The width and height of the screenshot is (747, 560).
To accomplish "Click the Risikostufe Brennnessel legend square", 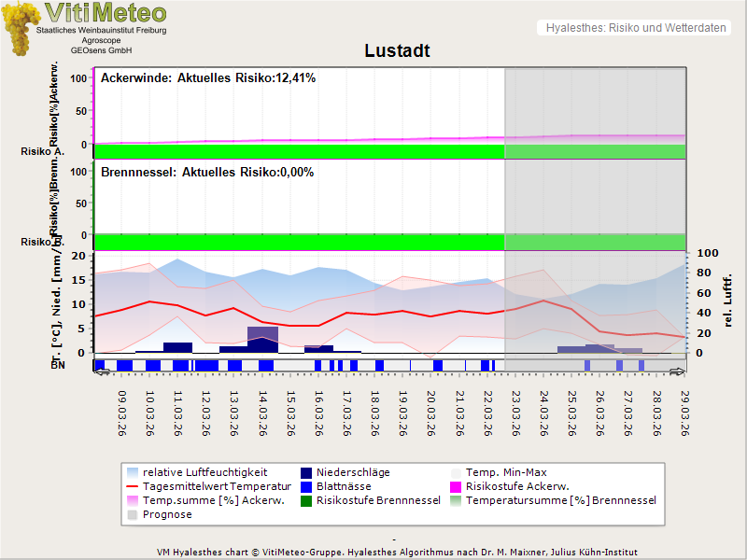I will pos(307,501).
